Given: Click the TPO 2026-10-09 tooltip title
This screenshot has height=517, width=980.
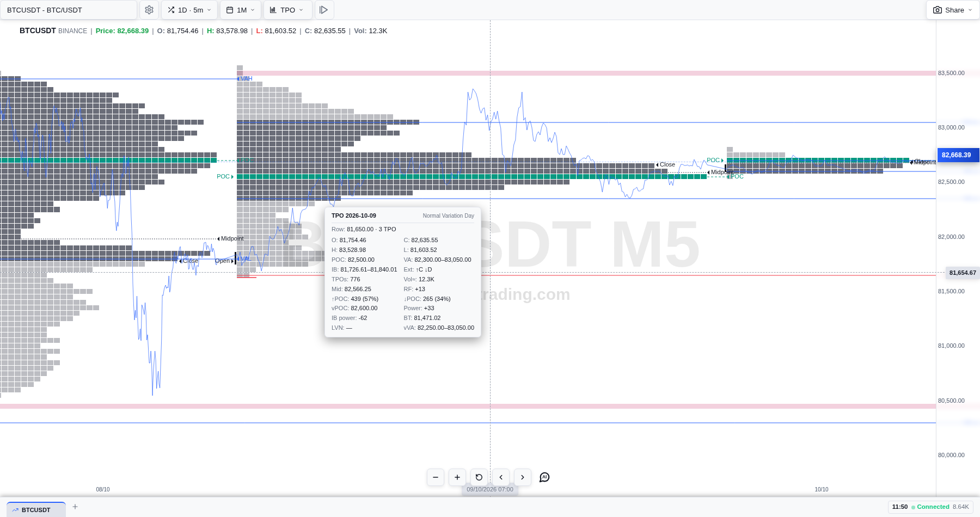Looking at the screenshot, I should (354, 216).
